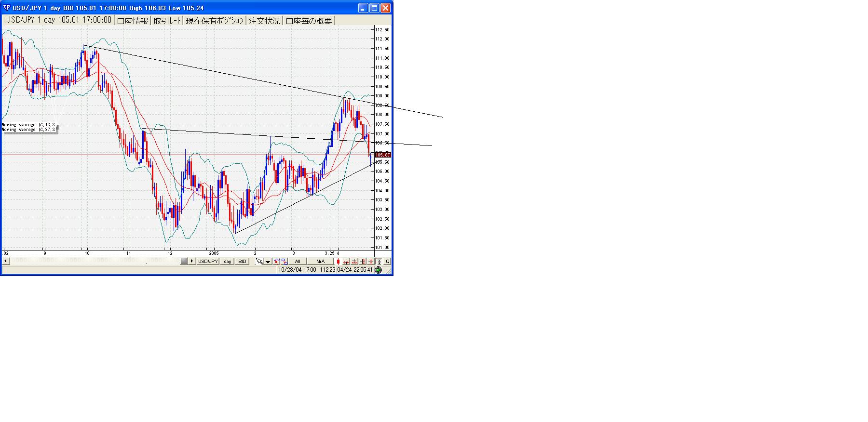Click the 04/24 22:05:41 status bar time
This screenshot has height=422, width=868.
[x=355, y=270]
